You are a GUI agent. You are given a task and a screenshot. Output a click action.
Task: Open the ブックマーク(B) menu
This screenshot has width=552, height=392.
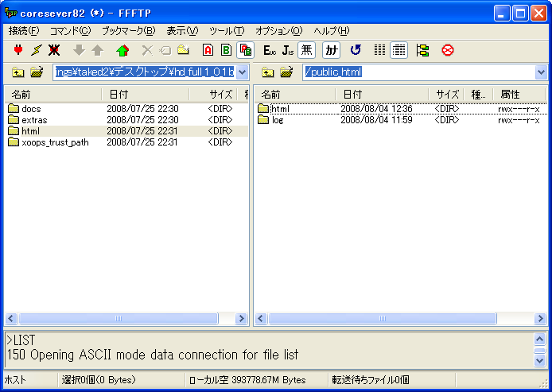tap(128, 31)
